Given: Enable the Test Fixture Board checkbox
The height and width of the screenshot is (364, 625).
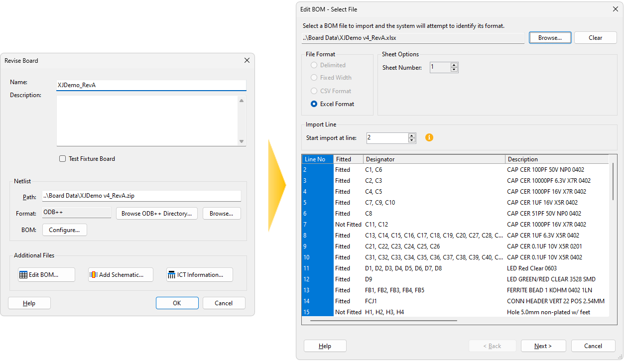Looking at the screenshot, I should 63,159.
